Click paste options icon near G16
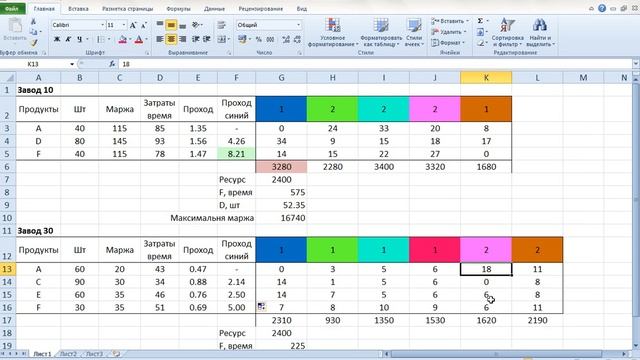 click(261, 306)
